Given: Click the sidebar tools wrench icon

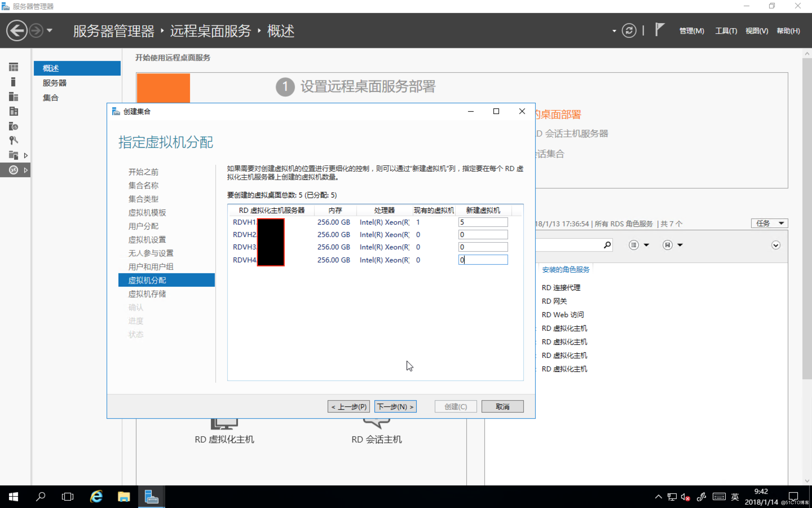Looking at the screenshot, I should (x=14, y=141).
